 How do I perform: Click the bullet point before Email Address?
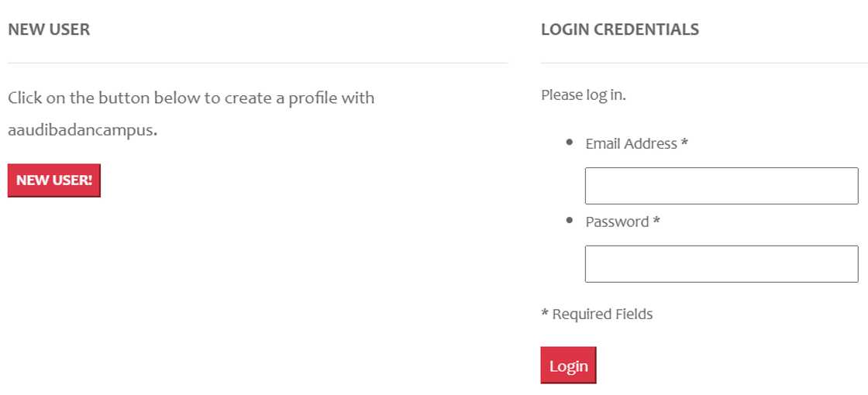pyautogui.click(x=570, y=143)
